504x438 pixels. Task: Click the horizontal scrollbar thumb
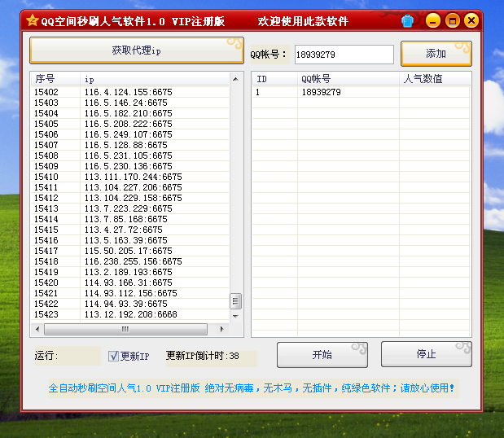125,329
